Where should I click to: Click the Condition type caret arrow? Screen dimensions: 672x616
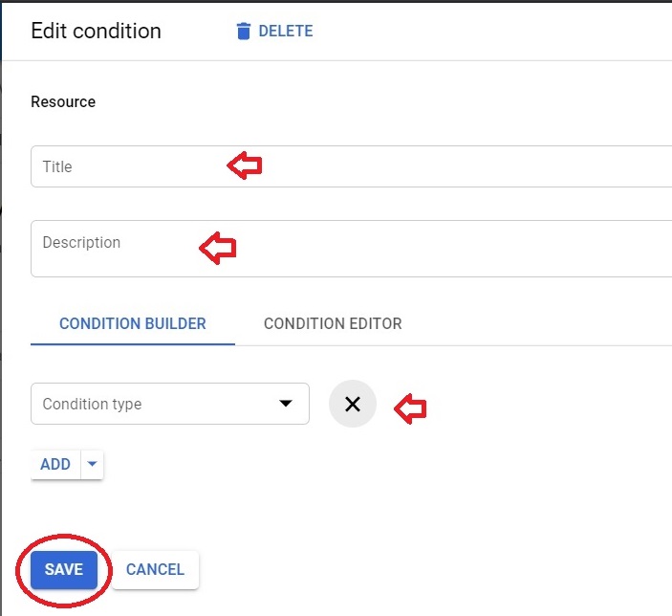[x=286, y=404]
